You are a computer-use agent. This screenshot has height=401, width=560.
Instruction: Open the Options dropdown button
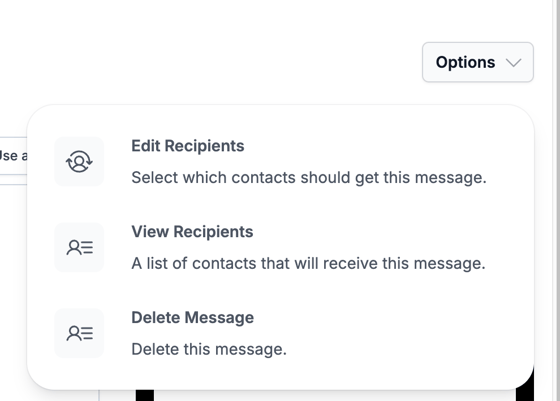(x=478, y=62)
